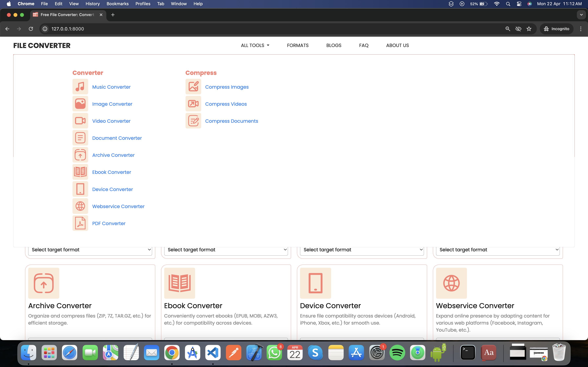Click the Webservice Converter globe menu icon
The height and width of the screenshot is (367, 588).
tap(80, 206)
